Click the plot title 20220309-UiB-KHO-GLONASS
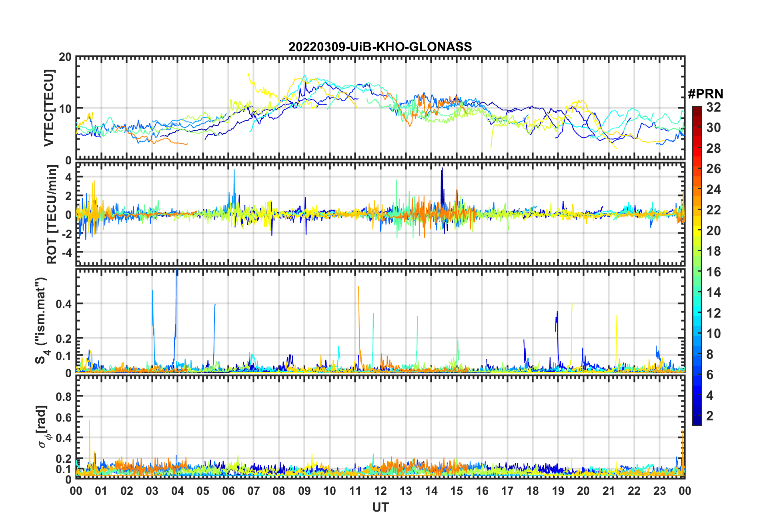The height and width of the screenshot is (532, 761). [380, 47]
